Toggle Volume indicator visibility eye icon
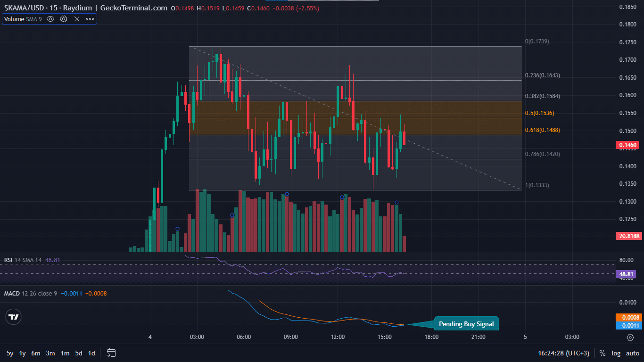The image size is (644, 362). click(50, 19)
